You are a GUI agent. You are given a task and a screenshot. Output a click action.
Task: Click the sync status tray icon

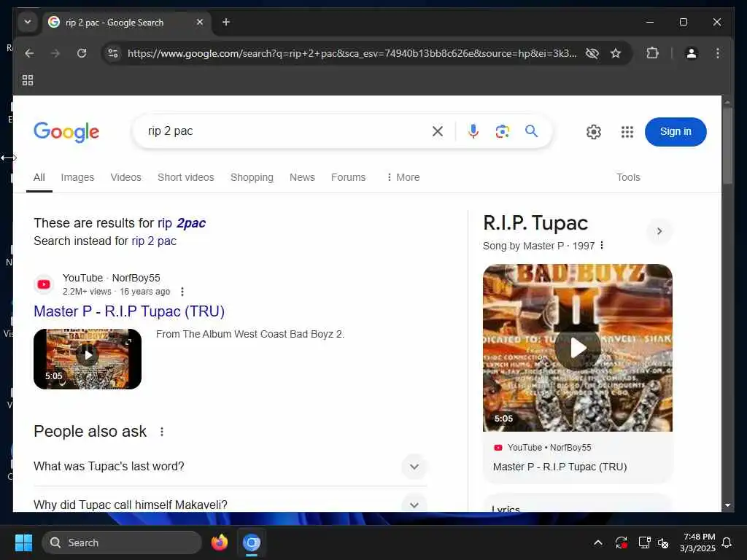point(621,542)
